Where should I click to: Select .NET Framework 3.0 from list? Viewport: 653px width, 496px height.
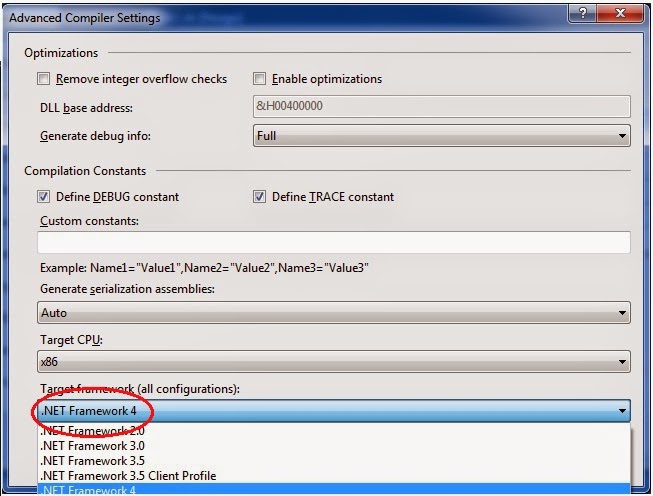pyautogui.click(x=334, y=446)
